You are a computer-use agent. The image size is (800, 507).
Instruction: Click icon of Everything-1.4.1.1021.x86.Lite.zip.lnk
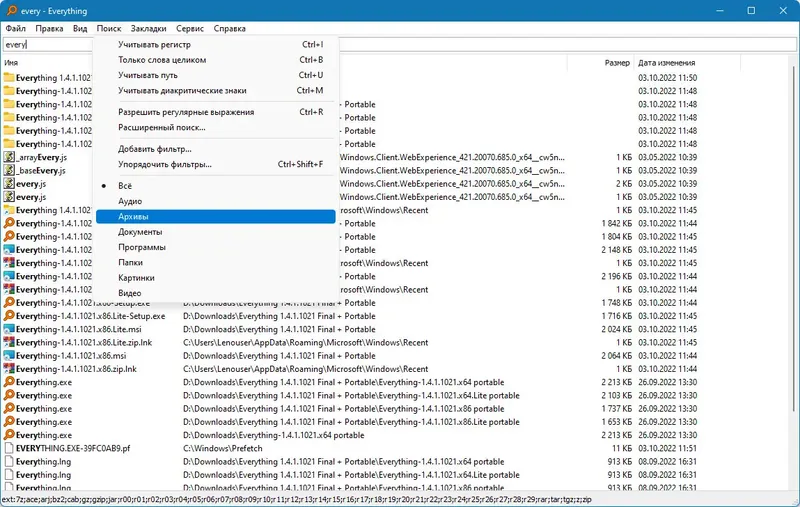9,342
